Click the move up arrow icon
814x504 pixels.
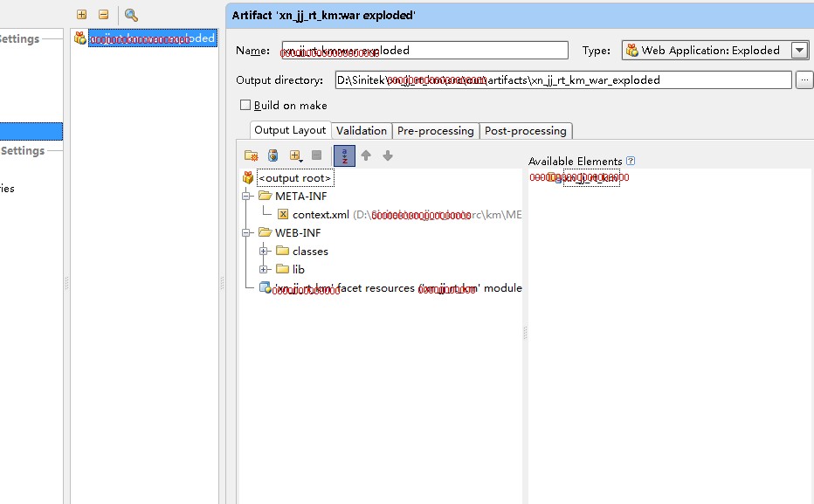[366, 155]
